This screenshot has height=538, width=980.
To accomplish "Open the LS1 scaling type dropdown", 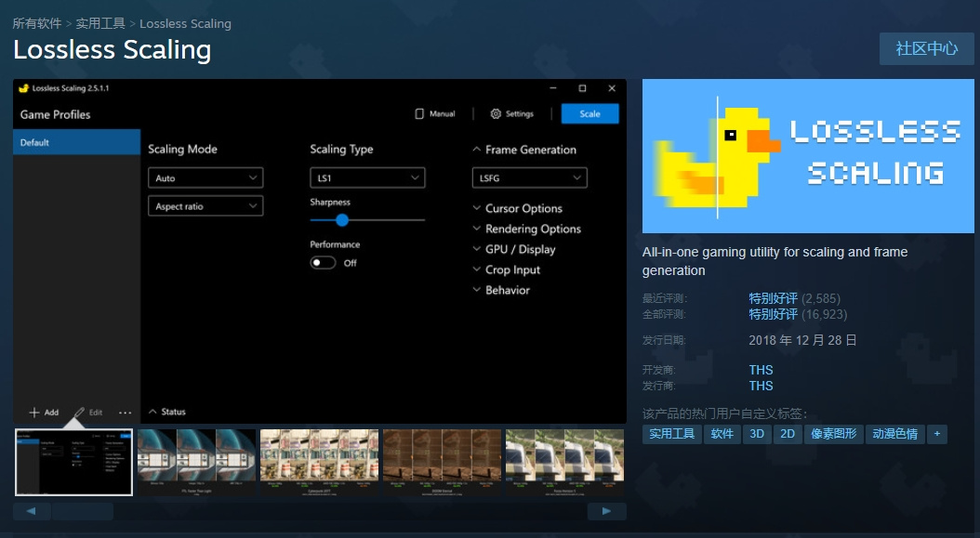I will (367, 178).
